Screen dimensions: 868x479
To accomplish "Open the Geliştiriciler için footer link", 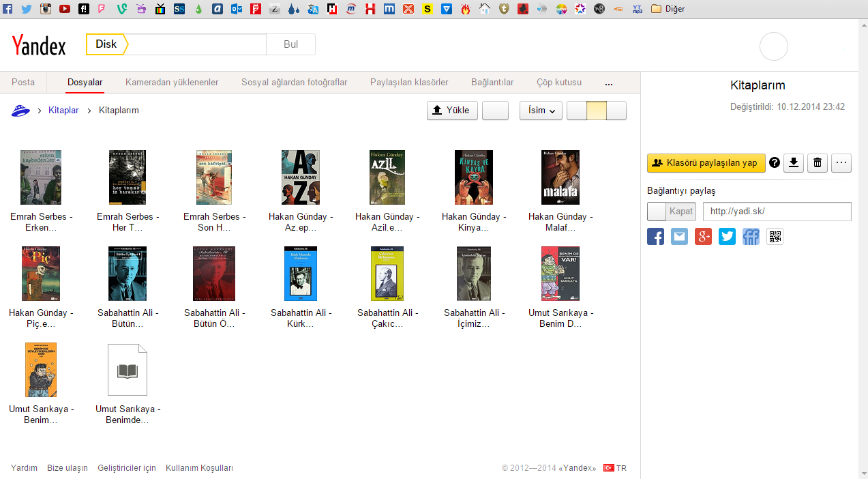I will [x=127, y=468].
